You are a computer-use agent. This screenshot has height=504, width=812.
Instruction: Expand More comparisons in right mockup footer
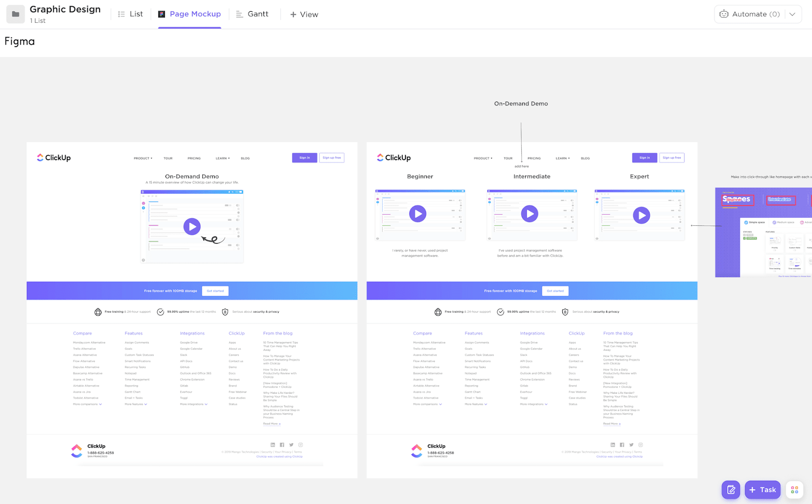[427, 404]
